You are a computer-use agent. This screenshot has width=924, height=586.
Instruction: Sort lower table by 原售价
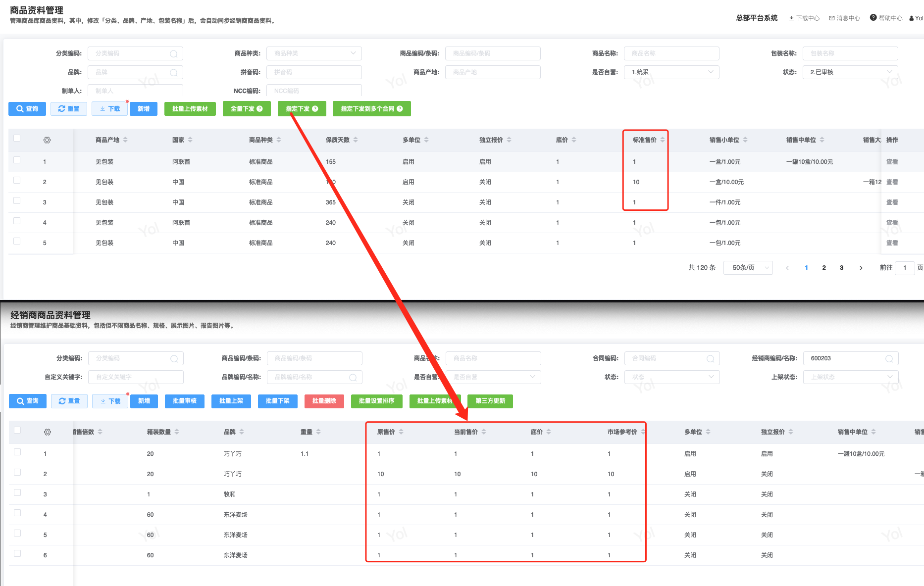[x=401, y=432]
